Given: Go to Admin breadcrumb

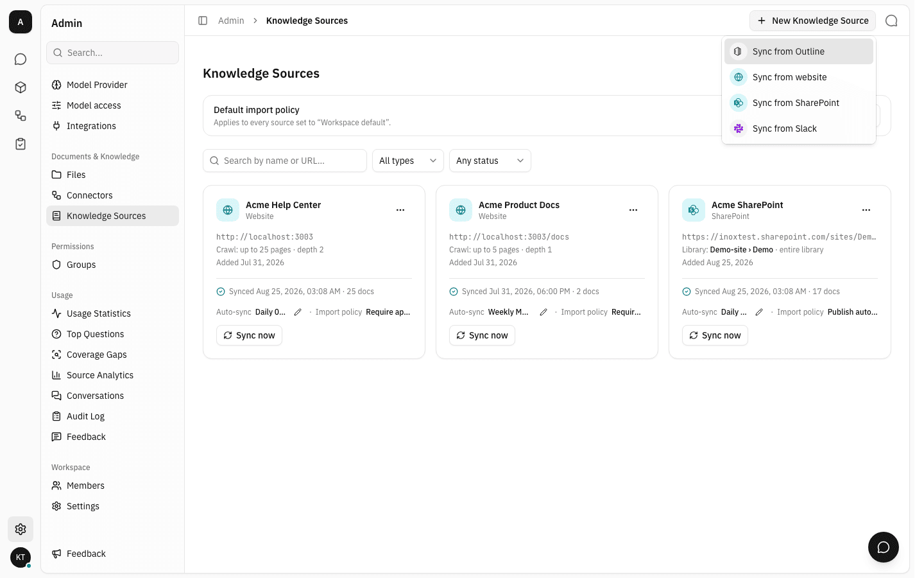Looking at the screenshot, I should pos(231,21).
